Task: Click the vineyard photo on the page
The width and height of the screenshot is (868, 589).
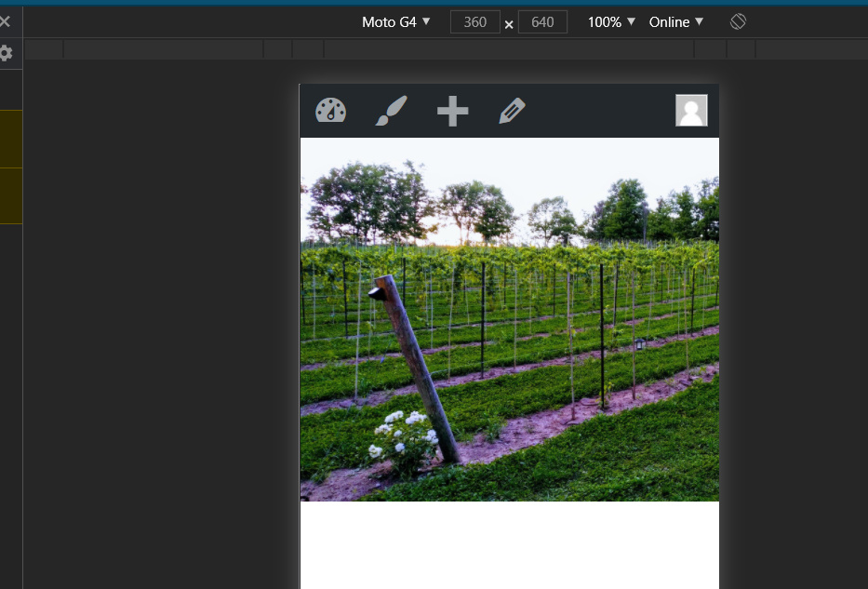Action: click(509, 319)
